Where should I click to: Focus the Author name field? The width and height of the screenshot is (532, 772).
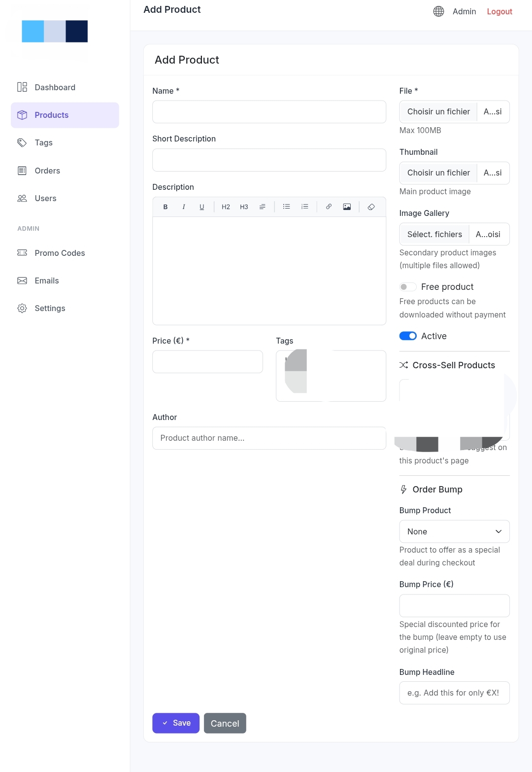(x=269, y=438)
